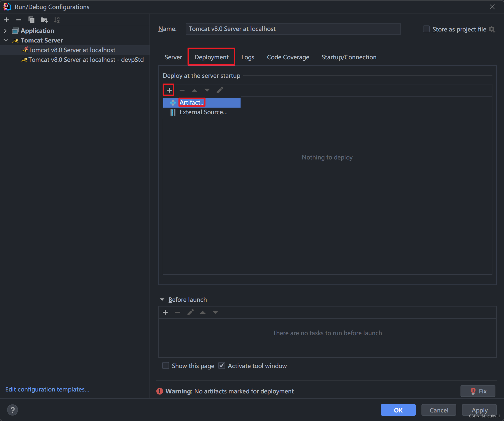Edit deployment item with pencil icon
Image resolution: width=504 pixels, height=421 pixels.
tap(220, 90)
